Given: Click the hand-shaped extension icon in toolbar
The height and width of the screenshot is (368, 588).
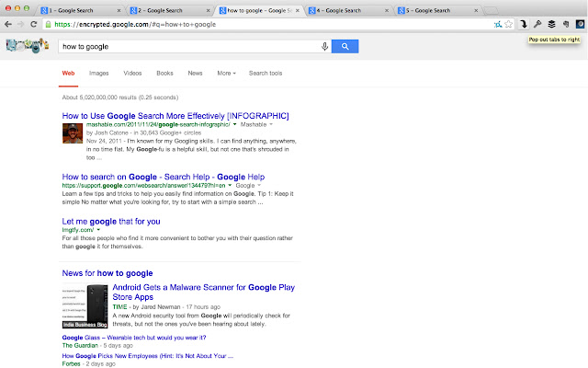Looking at the screenshot, I should (x=566, y=25).
